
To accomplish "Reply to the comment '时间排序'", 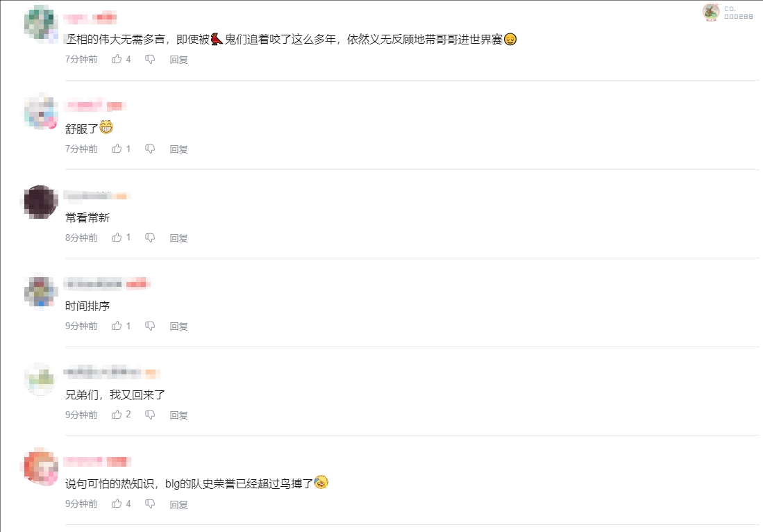I will pos(178,326).
